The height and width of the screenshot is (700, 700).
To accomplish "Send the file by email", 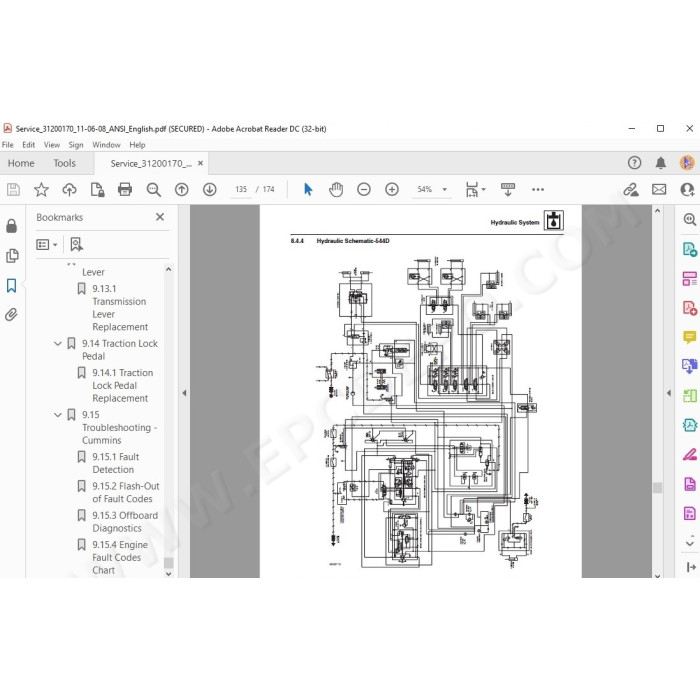I will click(x=659, y=190).
